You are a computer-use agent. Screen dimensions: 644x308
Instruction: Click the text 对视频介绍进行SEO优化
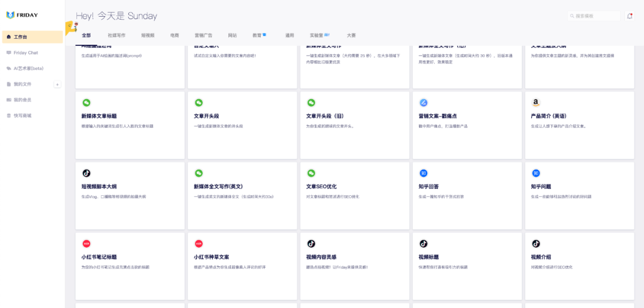coord(552,267)
